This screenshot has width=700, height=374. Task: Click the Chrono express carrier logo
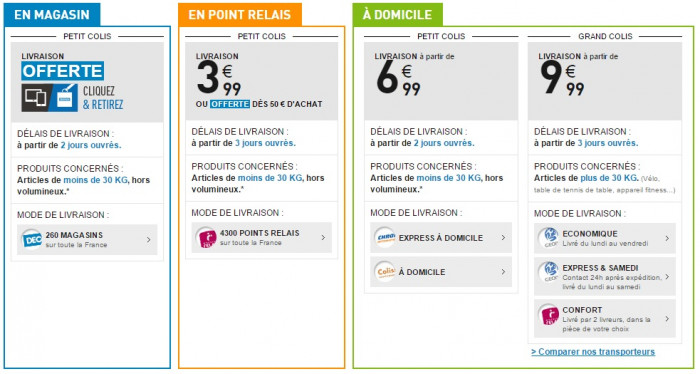tap(385, 237)
